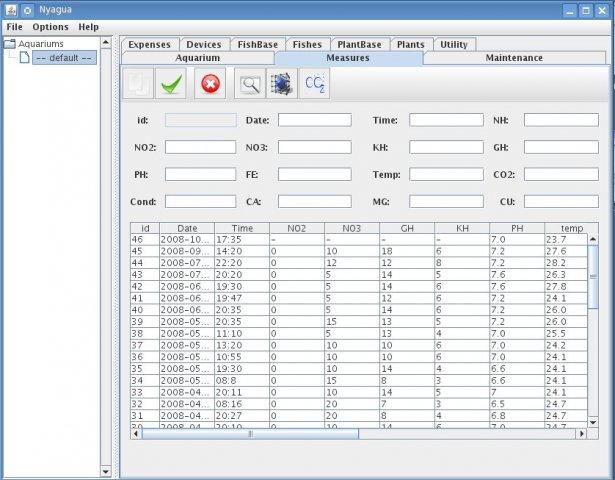
Task: Select the Aquariums root node
Action: (x=47, y=44)
